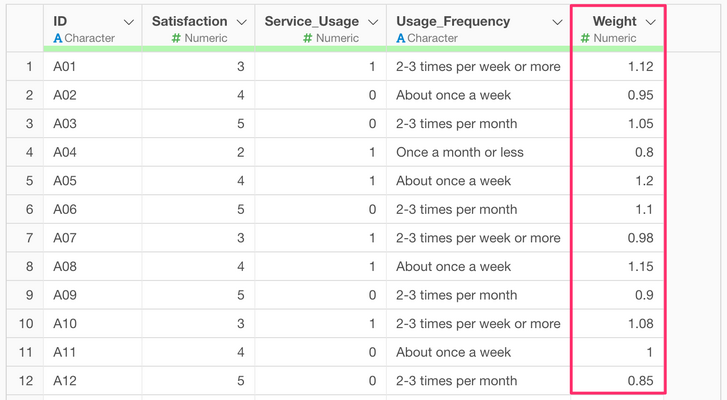Screen dimensions: 727x400
Task: Select the Satisfaction column header name
Action: (189, 21)
